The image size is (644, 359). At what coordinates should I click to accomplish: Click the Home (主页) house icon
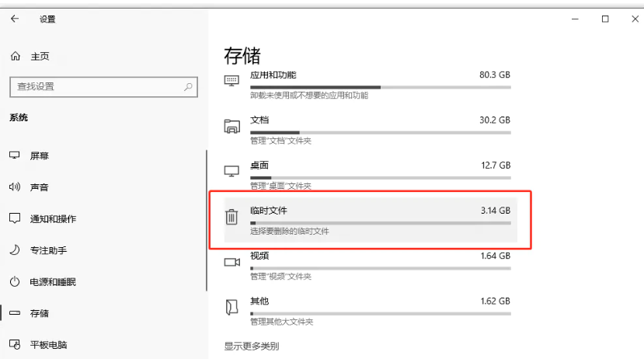click(x=16, y=56)
